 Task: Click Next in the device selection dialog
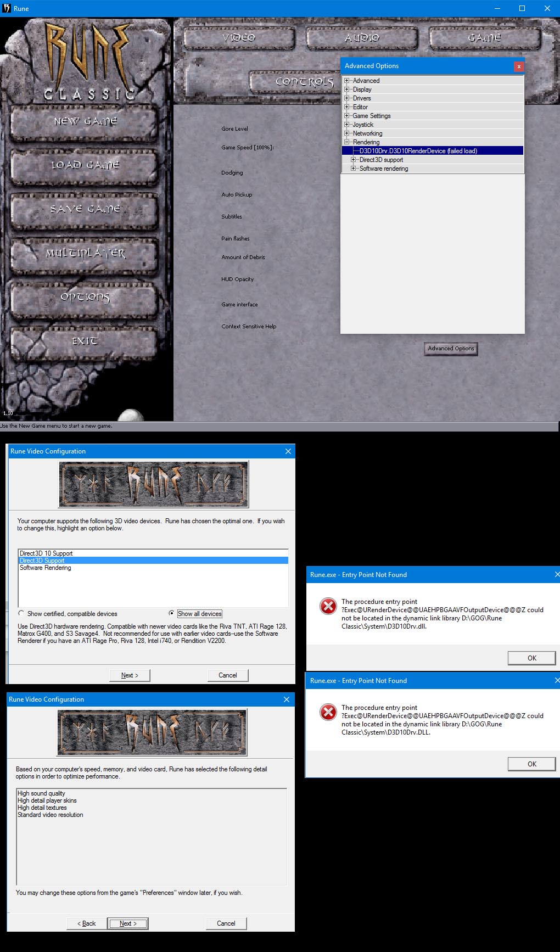[x=130, y=675]
